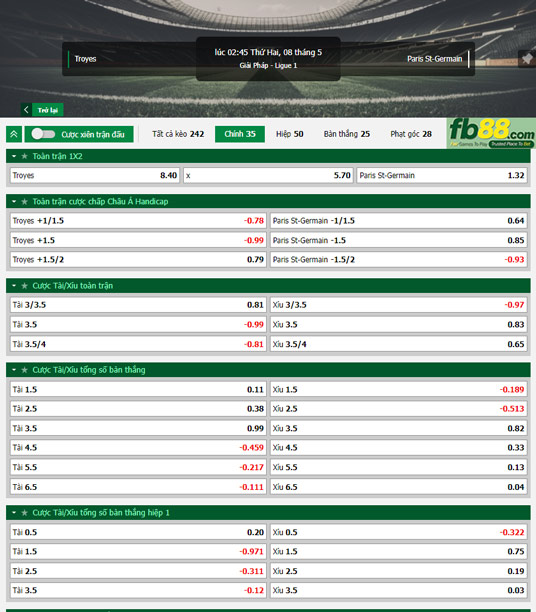Select the Chính 35 tab
536x612 pixels.
click(240, 134)
